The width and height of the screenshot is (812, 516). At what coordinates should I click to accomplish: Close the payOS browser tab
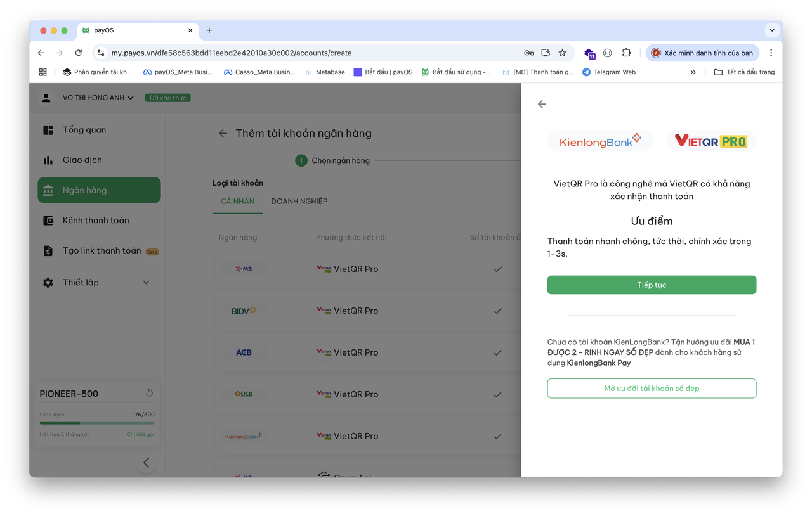[x=190, y=30]
